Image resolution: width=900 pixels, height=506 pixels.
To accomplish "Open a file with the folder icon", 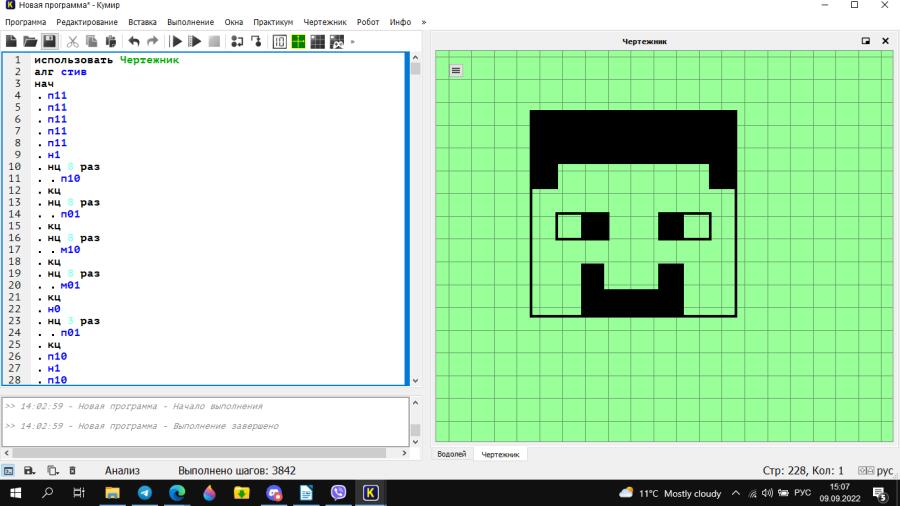I will tap(30, 41).
